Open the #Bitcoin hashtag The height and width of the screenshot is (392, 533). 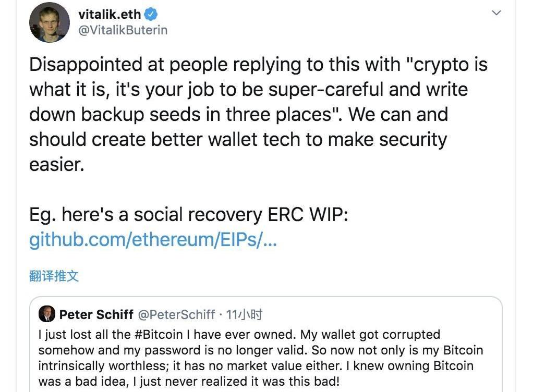(x=159, y=335)
